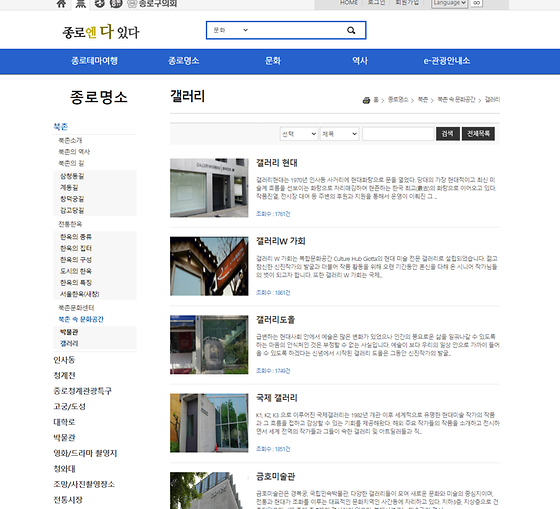
Task: Open the 종로구의회 link in top bar
Action: tap(152, 4)
